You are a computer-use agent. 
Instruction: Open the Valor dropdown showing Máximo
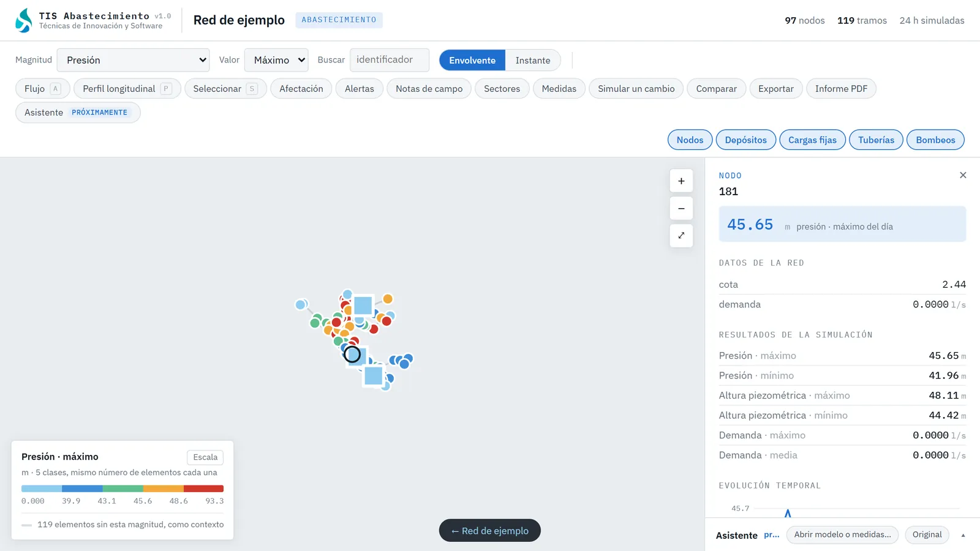[x=276, y=60]
